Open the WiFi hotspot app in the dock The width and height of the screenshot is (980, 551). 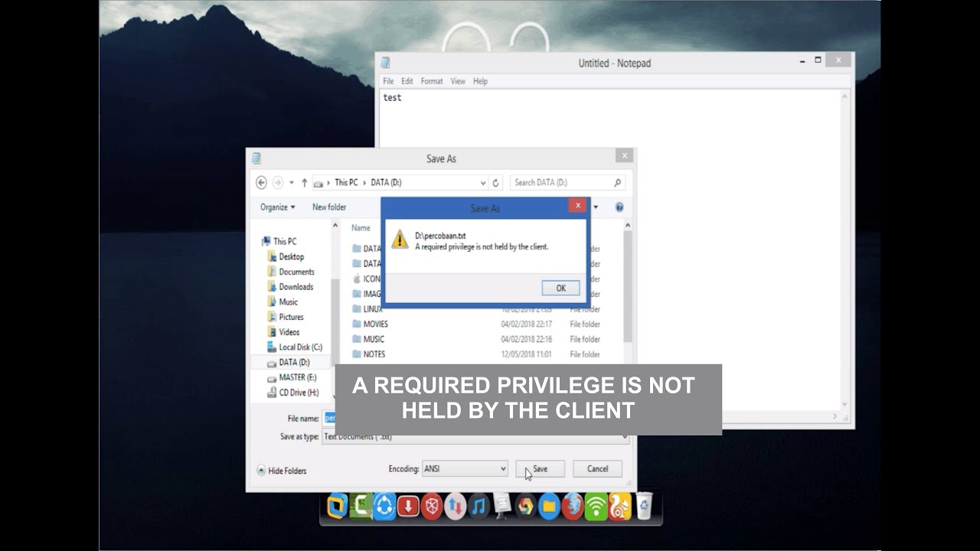pos(594,507)
